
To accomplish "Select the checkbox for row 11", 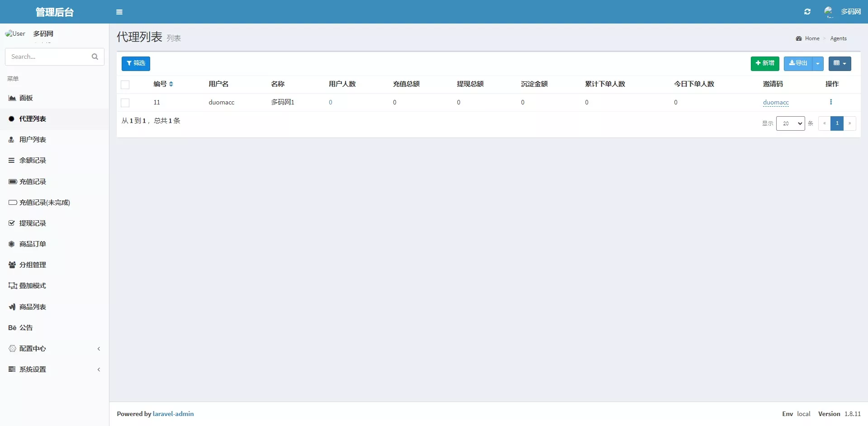I will [x=125, y=103].
